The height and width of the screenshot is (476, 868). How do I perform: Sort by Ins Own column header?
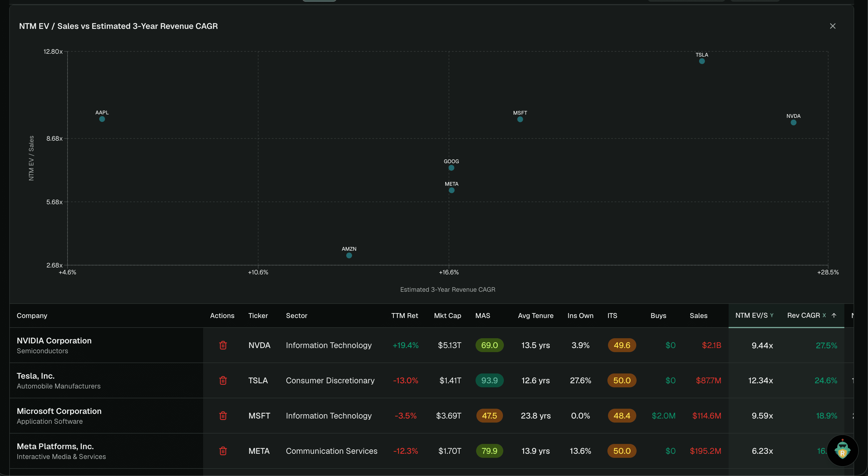580,315
